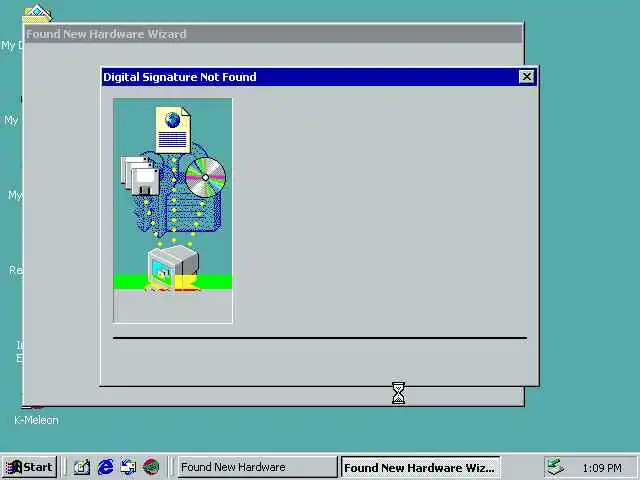This screenshot has width=640, height=480.
Task: Launch K-Meleon from the quick launch bar
Action: 151,467
